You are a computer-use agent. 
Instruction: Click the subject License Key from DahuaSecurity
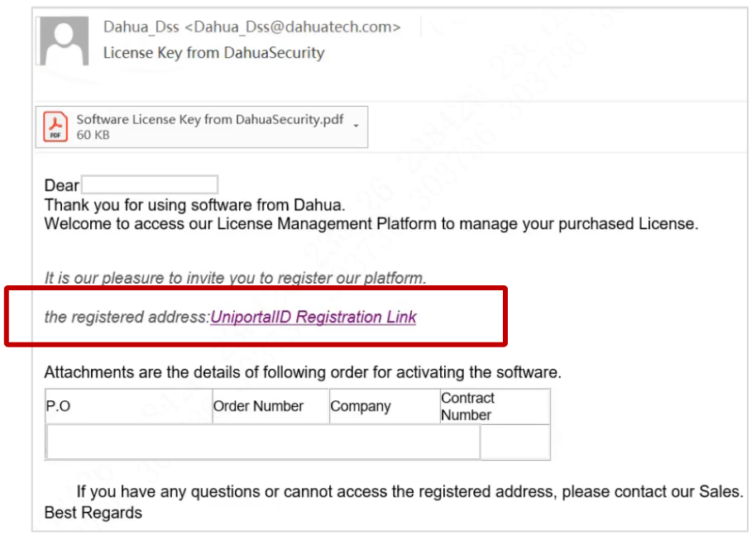[x=213, y=53]
